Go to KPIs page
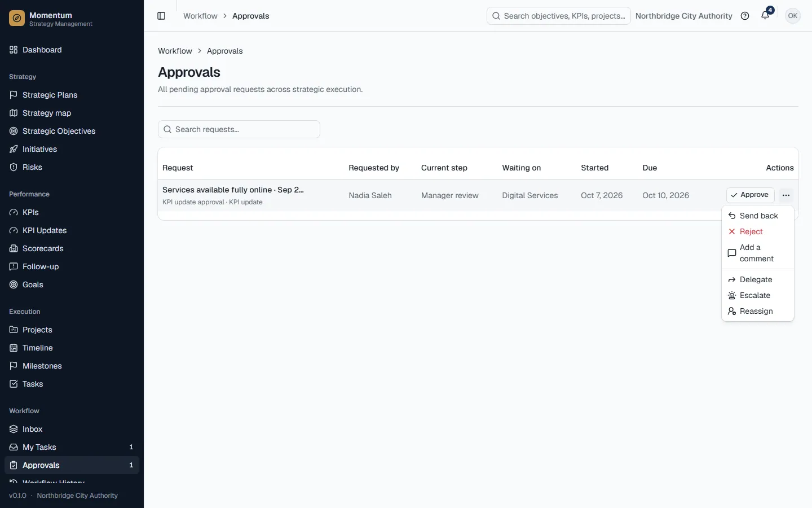Viewport: 812px width, 508px height. 72,212
